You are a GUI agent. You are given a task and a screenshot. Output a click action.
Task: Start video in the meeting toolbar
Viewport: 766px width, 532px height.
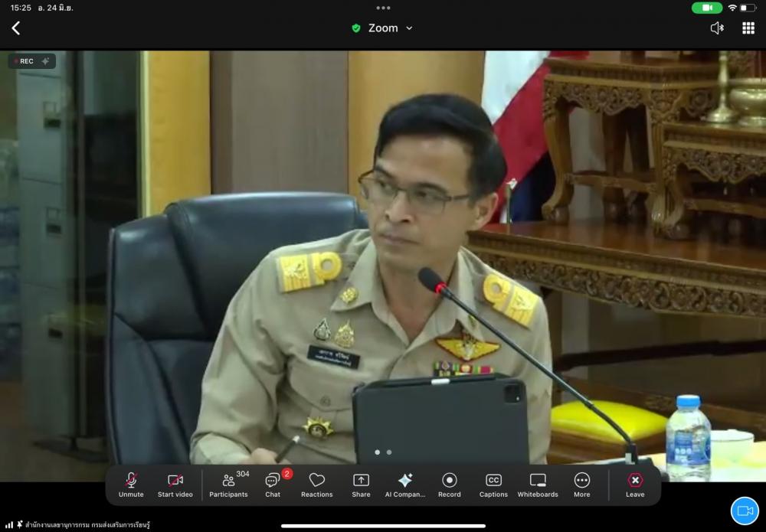[x=175, y=485]
